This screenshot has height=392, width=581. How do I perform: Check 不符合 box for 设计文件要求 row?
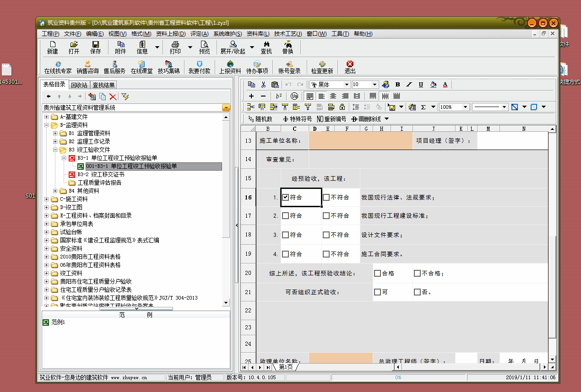(326, 235)
